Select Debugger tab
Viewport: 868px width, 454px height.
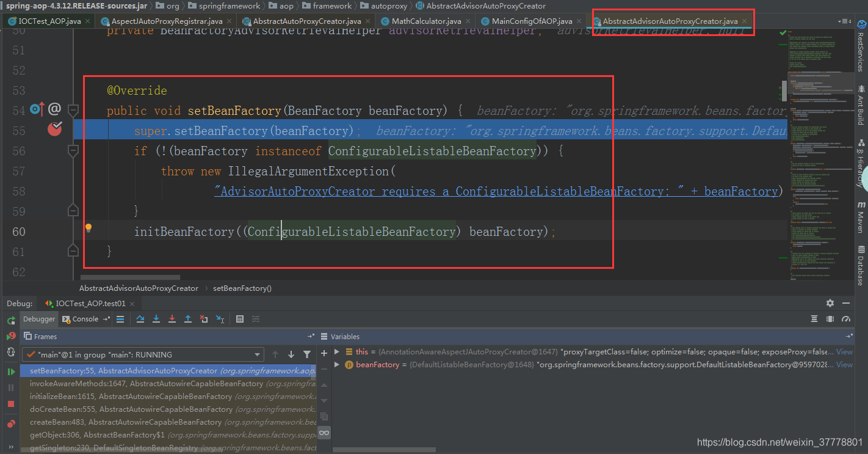[39, 319]
